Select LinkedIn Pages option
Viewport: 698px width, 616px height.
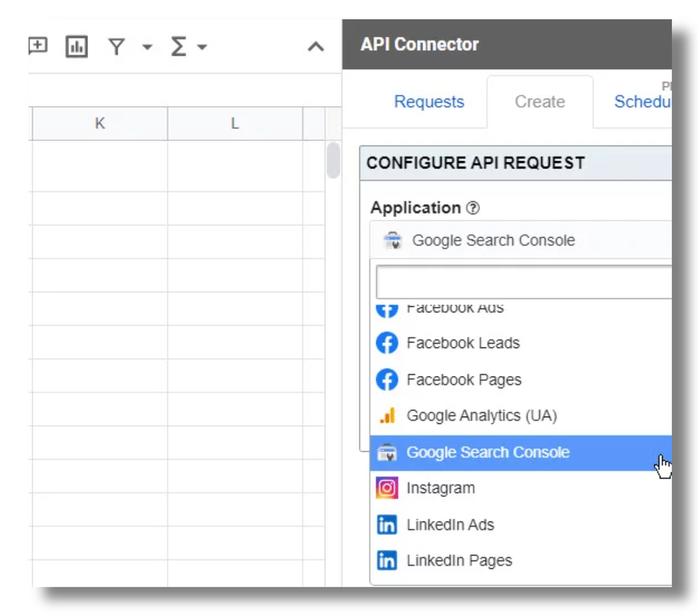521,561
